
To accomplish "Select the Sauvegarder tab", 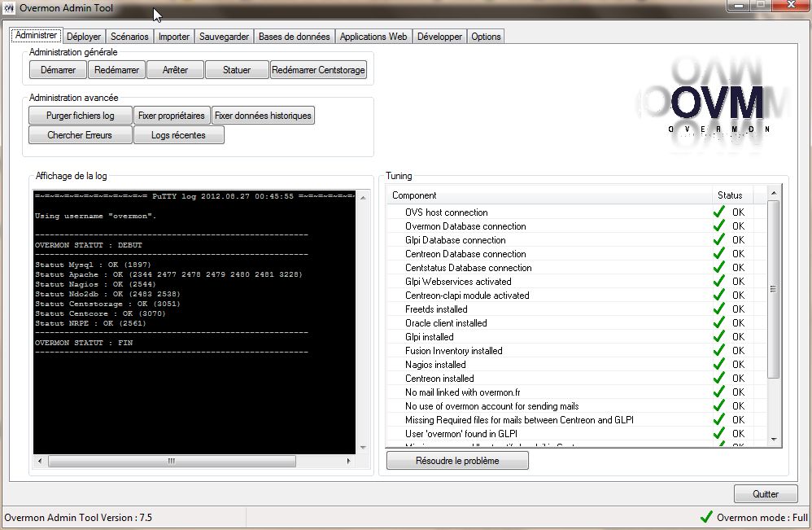I will tap(225, 37).
